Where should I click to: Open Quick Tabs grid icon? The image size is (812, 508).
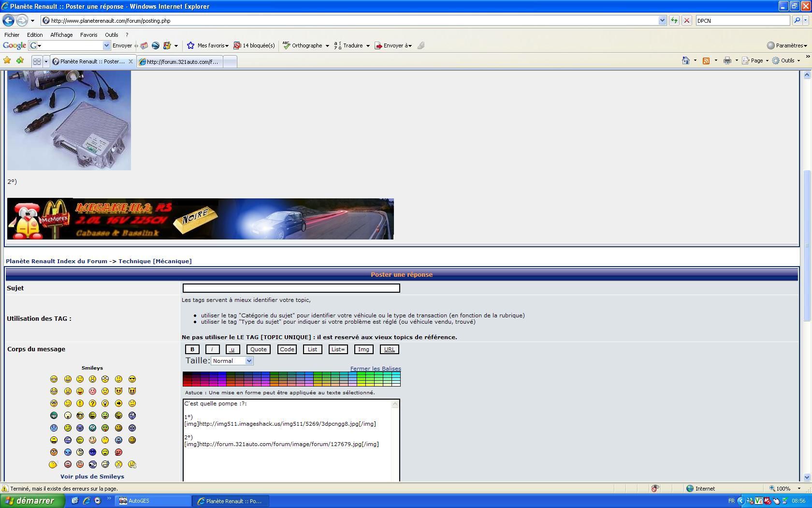pyautogui.click(x=37, y=61)
